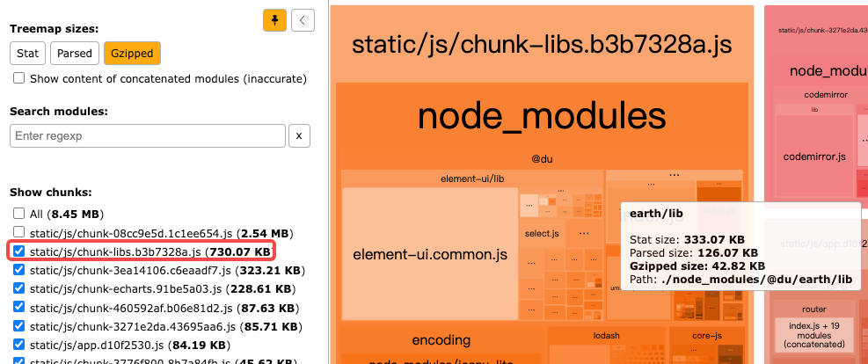Click the chunk-libs.b3b7328a.js treemap header
868x364 pixels.
click(542, 44)
